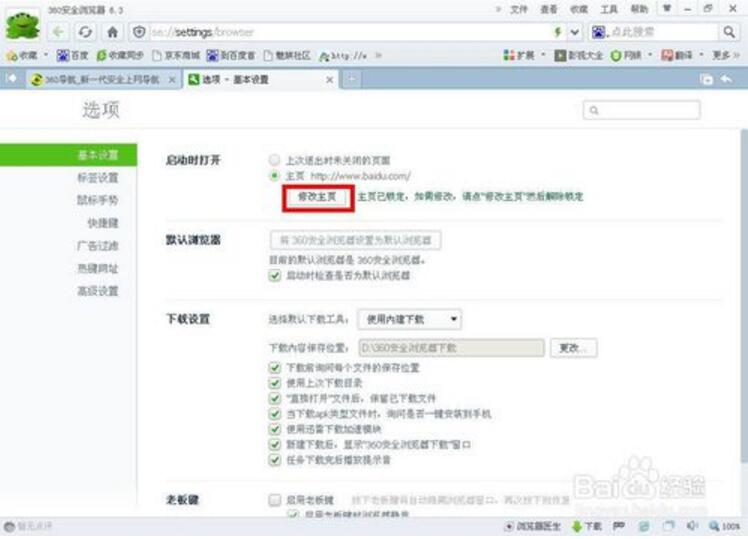Click the set-360-as-default-browser button
The image size is (748, 539).
click(x=355, y=240)
